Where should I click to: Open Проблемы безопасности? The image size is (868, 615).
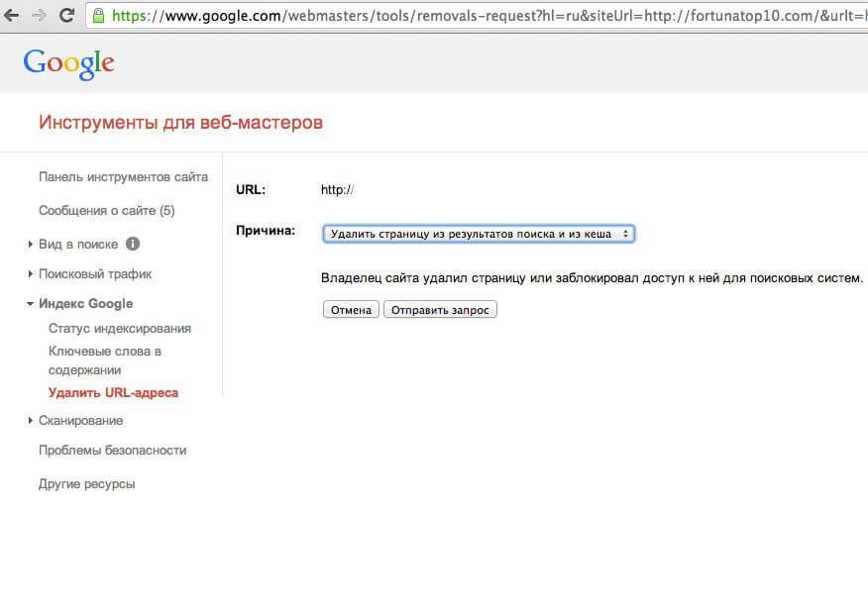(x=112, y=451)
